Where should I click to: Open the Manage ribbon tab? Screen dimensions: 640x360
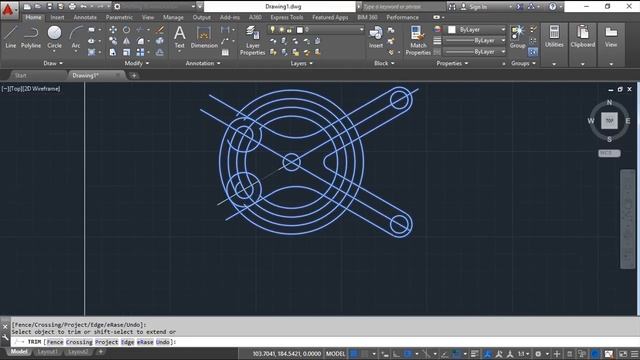coord(173,18)
